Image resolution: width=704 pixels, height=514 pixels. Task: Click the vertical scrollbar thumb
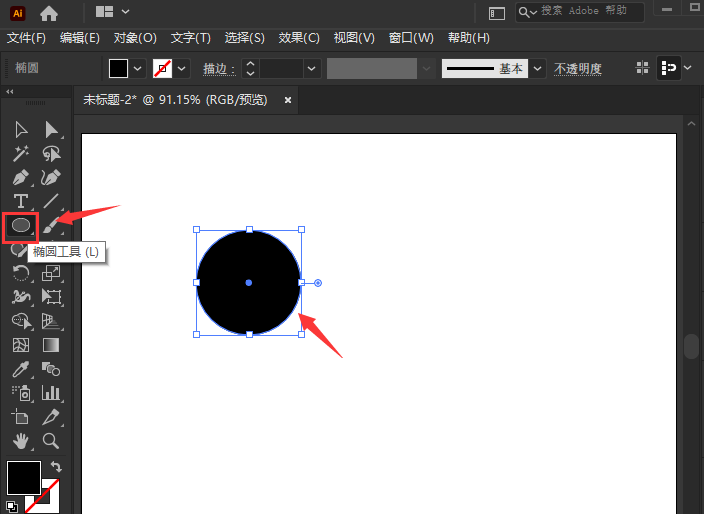[691, 346]
